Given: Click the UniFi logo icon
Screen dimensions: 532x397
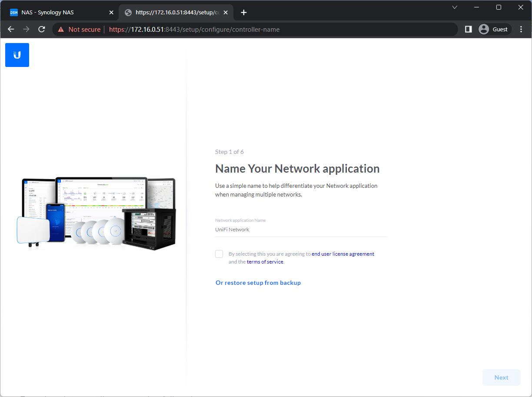Looking at the screenshot, I should pos(17,55).
